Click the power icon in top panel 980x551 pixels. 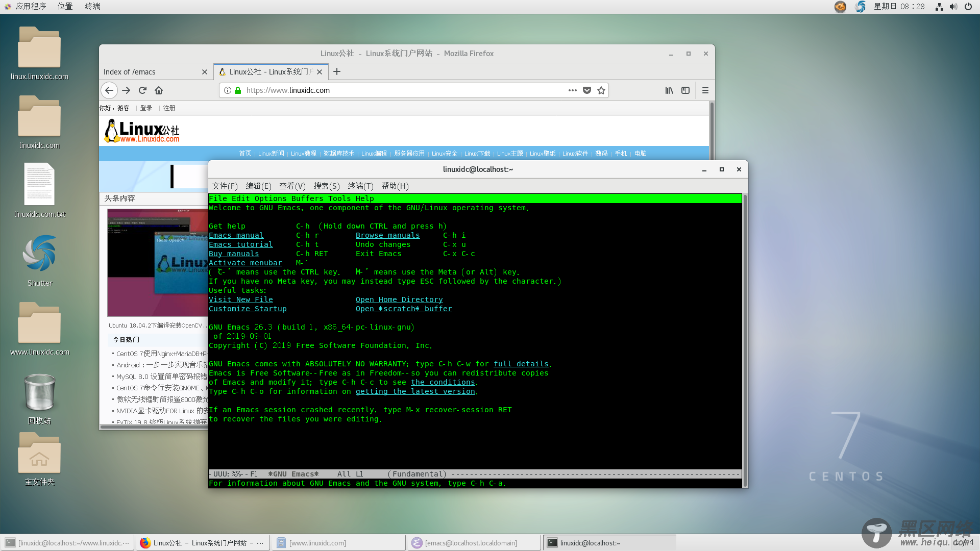pyautogui.click(x=968, y=7)
